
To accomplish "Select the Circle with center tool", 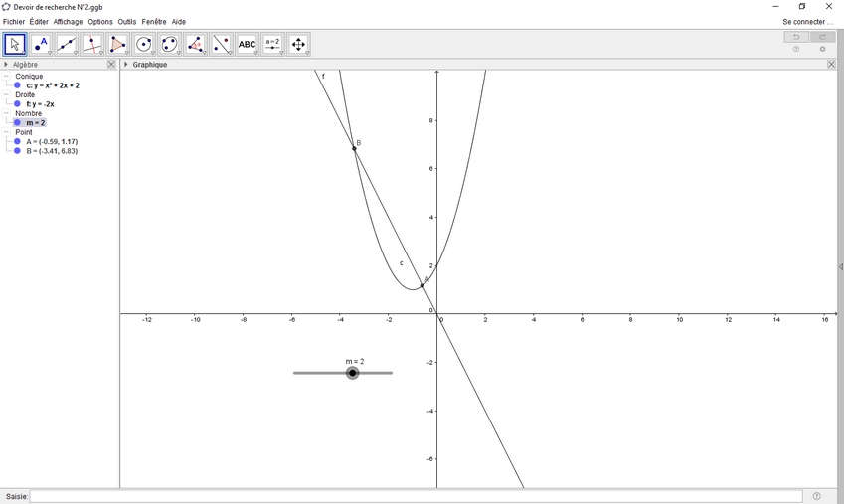I will (x=144, y=44).
